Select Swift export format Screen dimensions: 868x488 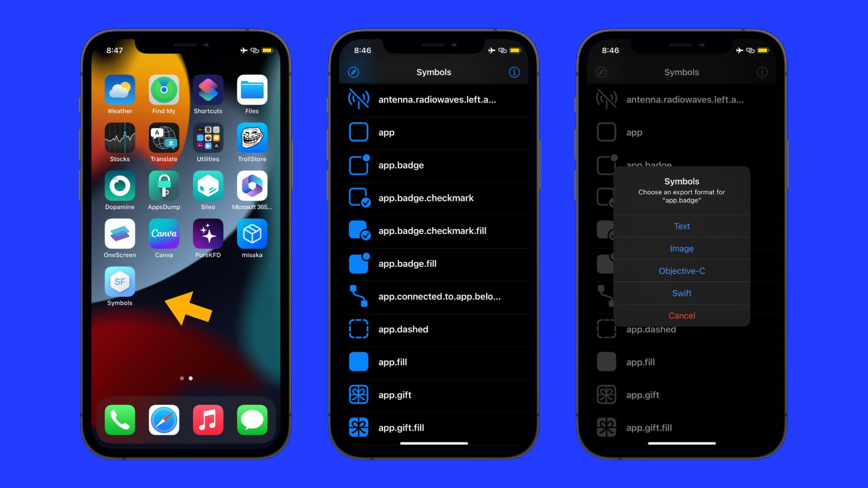coord(681,292)
